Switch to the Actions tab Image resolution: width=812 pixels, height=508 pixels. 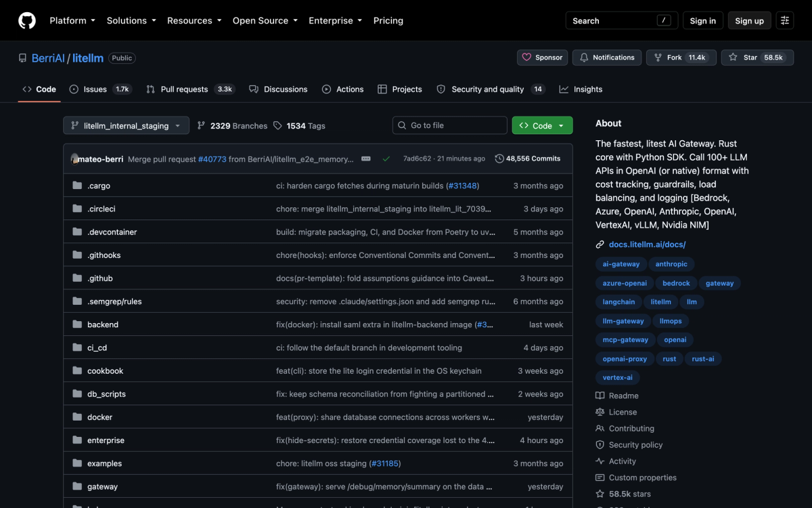[x=343, y=89]
